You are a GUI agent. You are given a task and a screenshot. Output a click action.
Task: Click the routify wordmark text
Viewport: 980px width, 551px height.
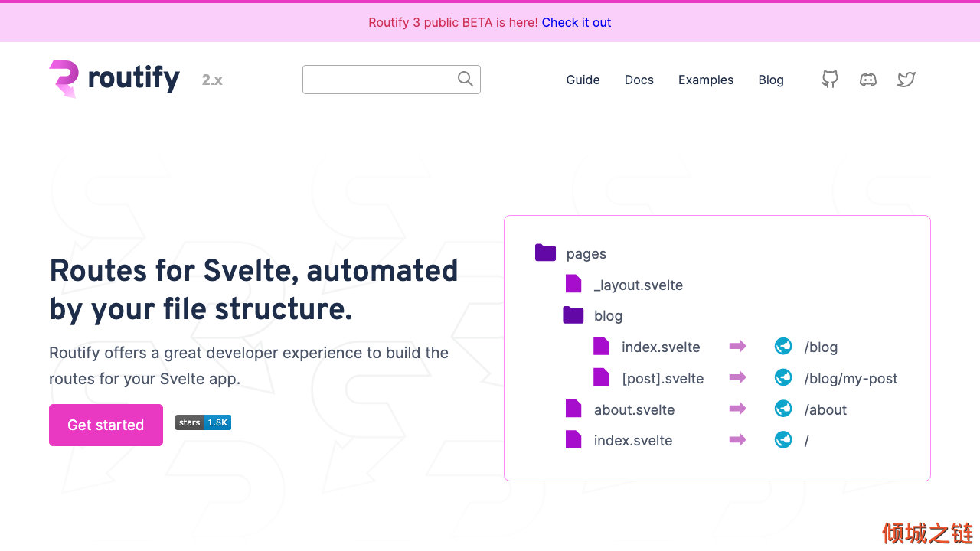coord(134,79)
